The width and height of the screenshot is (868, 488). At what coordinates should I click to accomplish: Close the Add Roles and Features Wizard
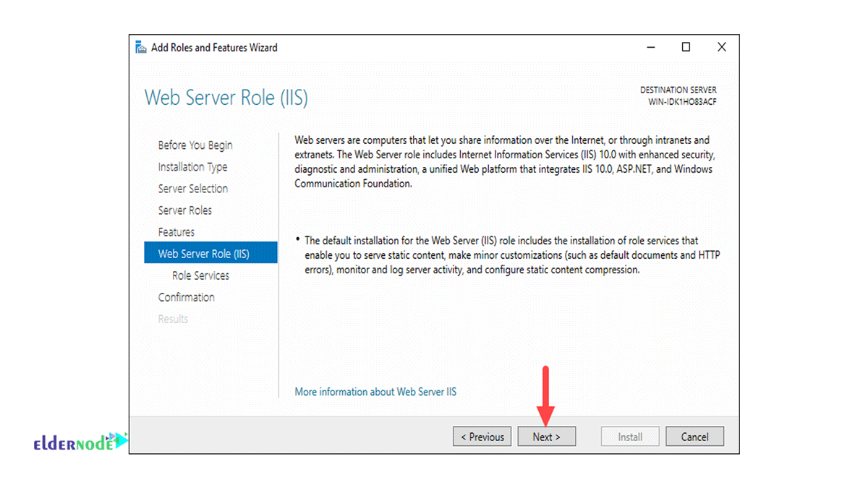pos(721,46)
